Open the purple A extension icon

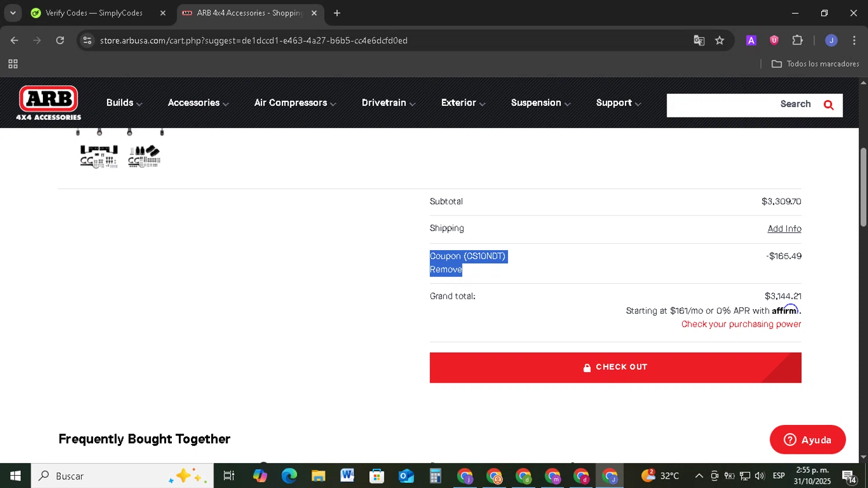click(751, 41)
